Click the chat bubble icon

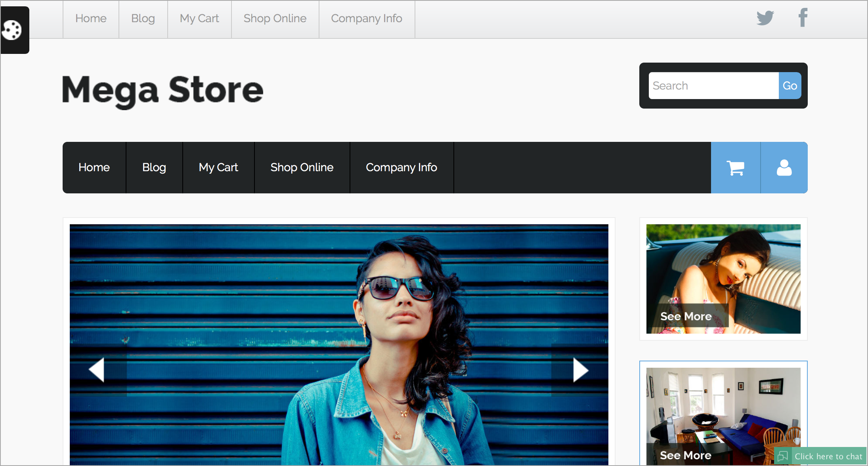[783, 456]
